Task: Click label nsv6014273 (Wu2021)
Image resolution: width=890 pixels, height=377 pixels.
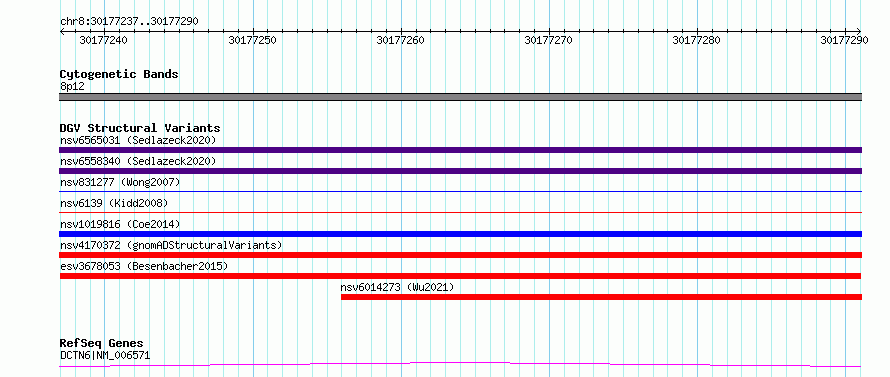Action: tap(397, 287)
